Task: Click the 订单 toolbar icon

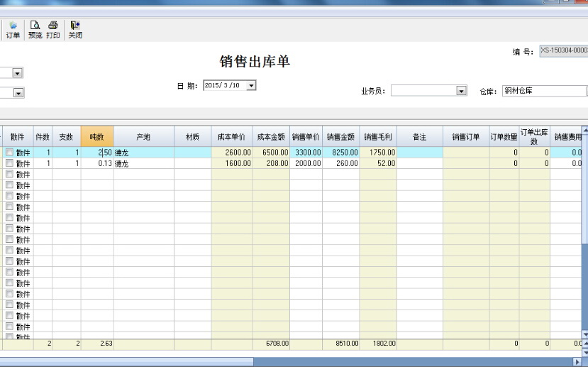Action: pos(13,30)
